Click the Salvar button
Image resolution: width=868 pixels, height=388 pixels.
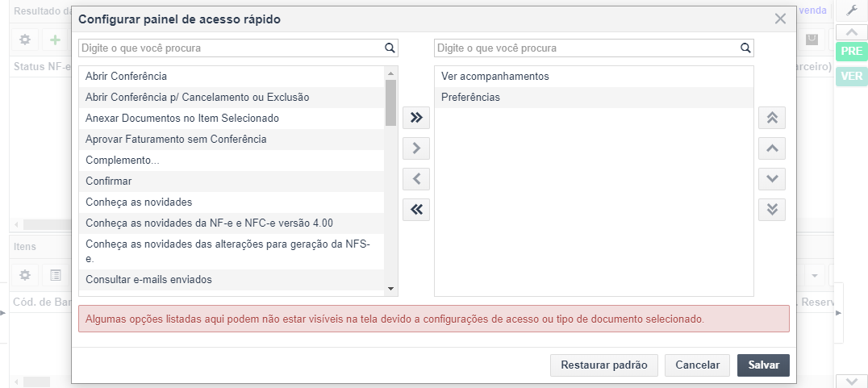pyautogui.click(x=763, y=365)
